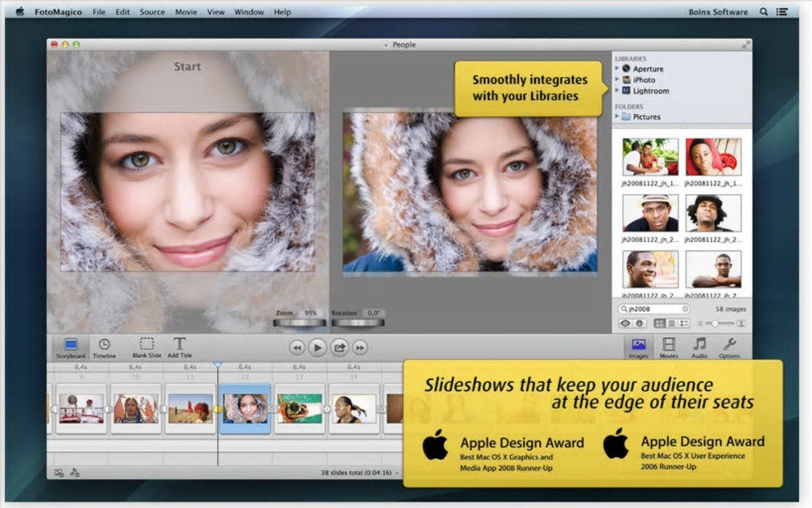Open the Options tab with wrench icon
812x508 pixels.
coord(729,348)
